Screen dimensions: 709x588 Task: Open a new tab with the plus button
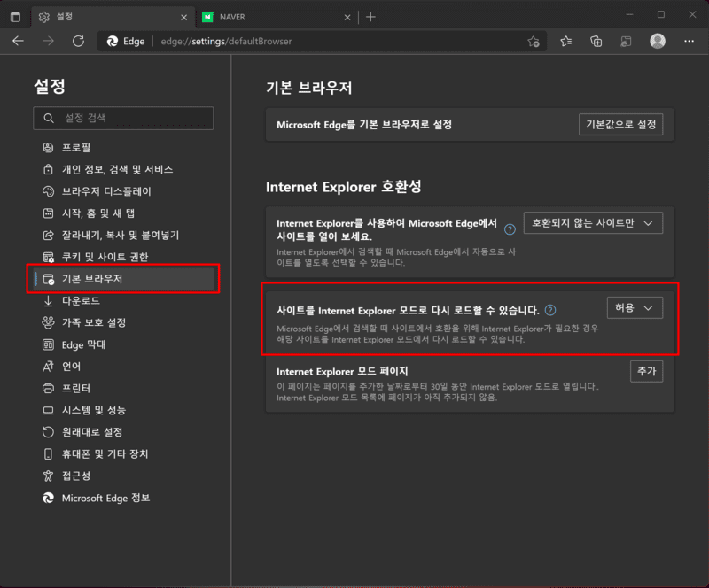pyautogui.click(x=370, y=17)
